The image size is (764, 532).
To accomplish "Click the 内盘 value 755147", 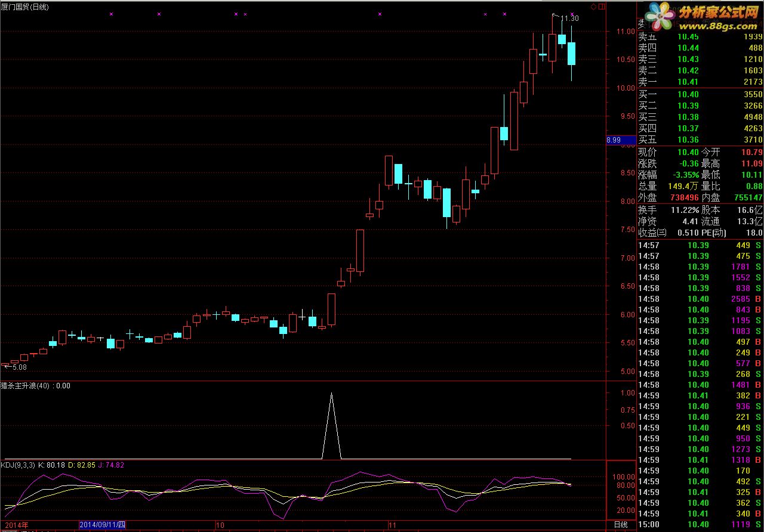I will (747, 197).
